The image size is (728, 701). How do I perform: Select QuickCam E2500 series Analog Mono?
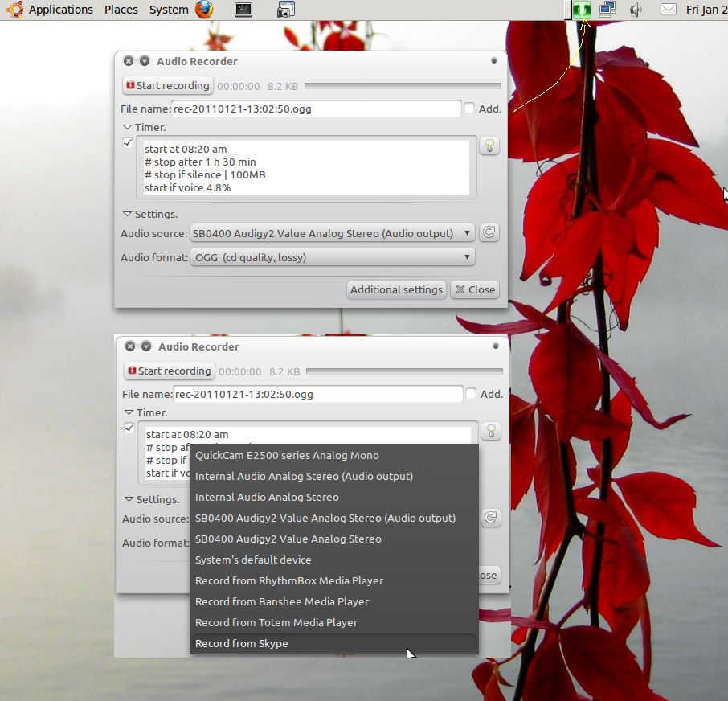point(287,455)
